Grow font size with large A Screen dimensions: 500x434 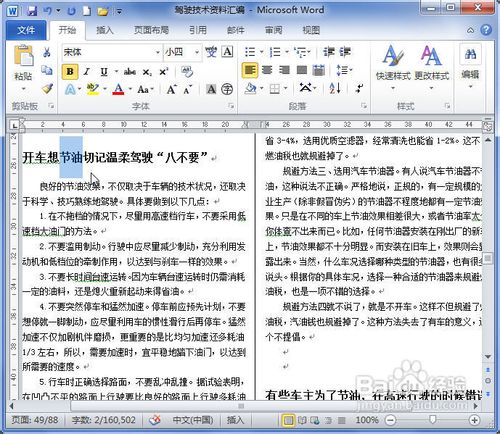171,89
